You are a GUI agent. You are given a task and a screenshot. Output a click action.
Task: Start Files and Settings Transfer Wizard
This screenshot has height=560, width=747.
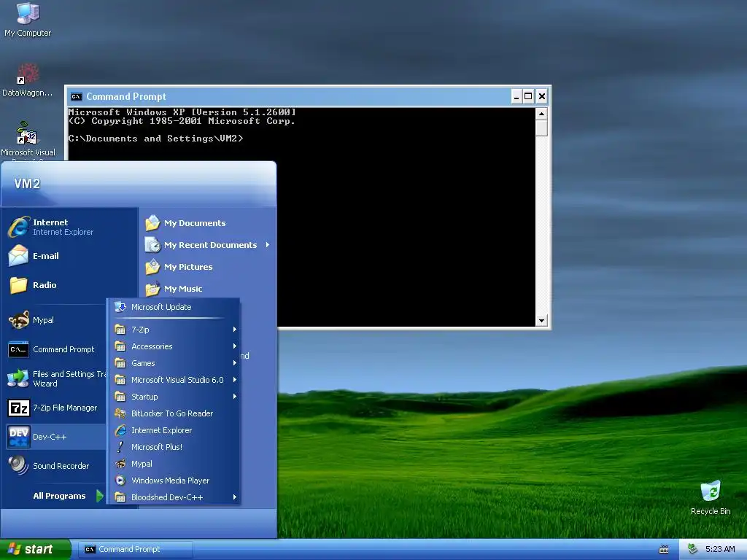[56, 378]
